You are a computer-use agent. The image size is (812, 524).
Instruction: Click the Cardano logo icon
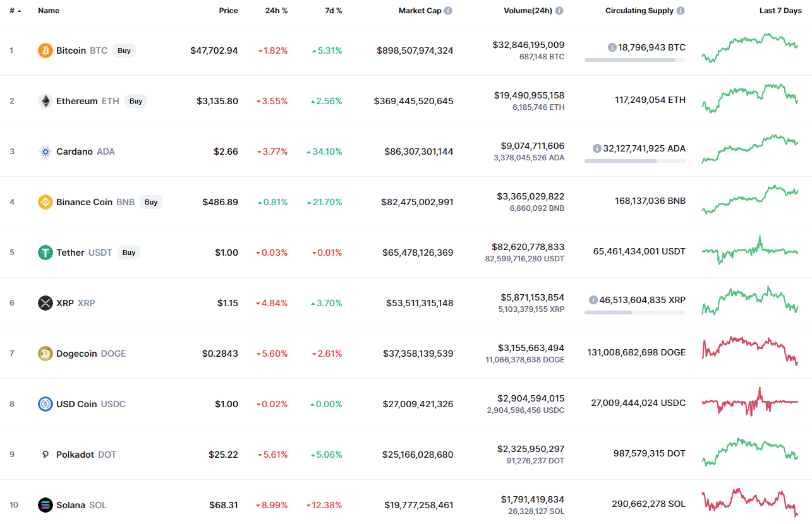pyautogui.click(x=45, y=152)
